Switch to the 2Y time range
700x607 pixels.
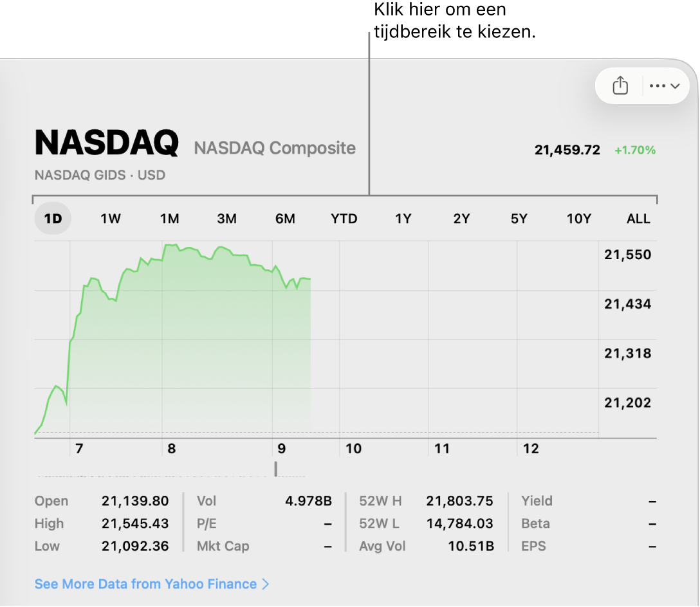461,219
